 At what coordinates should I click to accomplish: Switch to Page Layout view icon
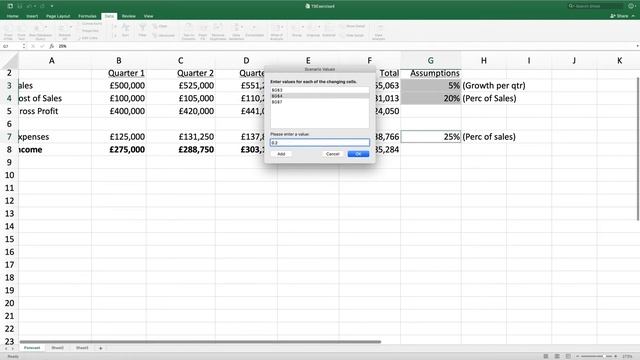click(557, 356)
